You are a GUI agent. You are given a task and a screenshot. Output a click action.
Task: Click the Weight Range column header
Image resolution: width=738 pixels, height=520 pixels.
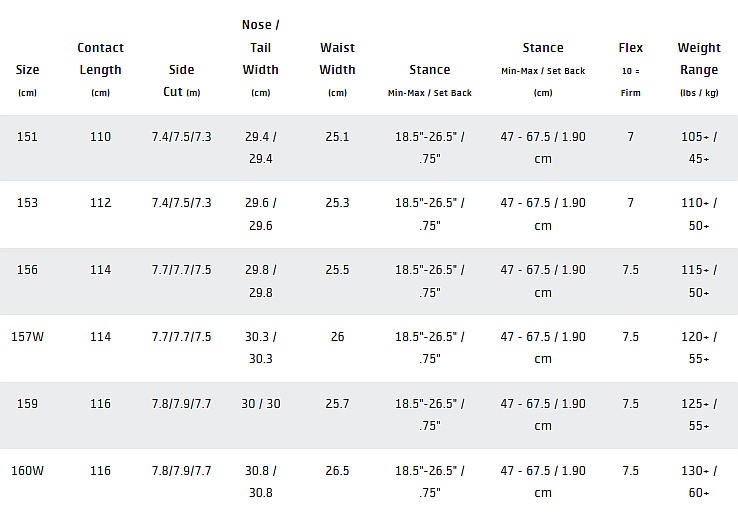point(698,59)
